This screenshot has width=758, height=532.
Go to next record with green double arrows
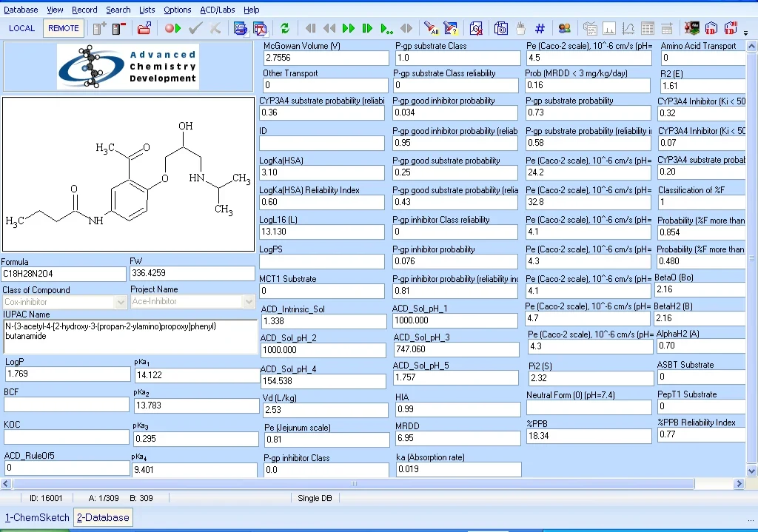click(x=348, y=29)
